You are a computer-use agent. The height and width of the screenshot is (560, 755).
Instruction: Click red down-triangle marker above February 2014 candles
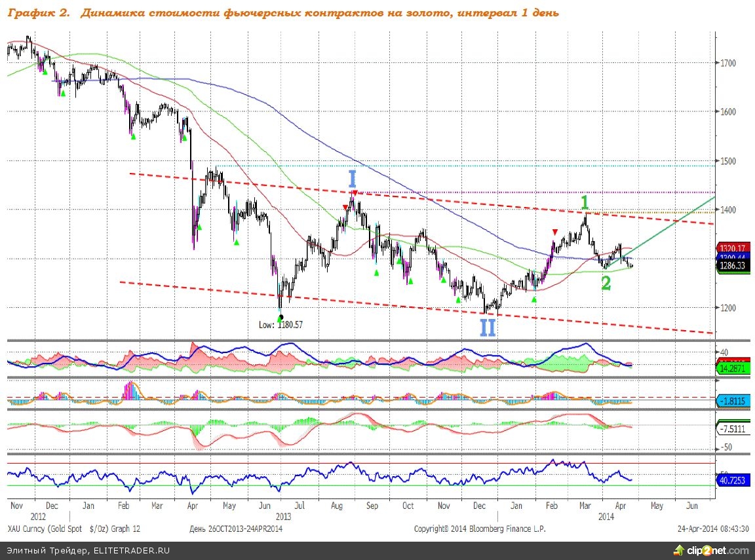555,232
